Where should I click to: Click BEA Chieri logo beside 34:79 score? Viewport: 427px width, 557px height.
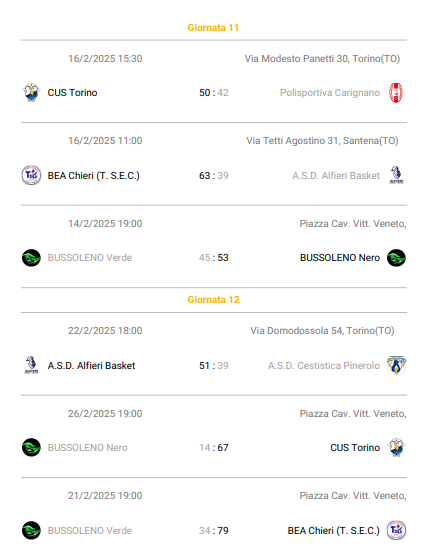coord(396,530)
